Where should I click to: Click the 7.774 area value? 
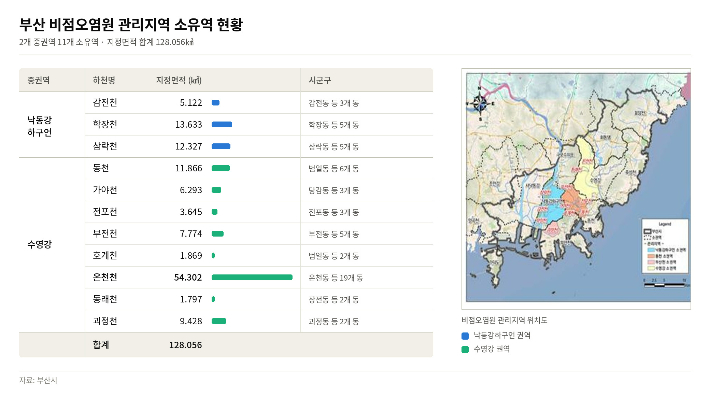(x=191, y=234)
